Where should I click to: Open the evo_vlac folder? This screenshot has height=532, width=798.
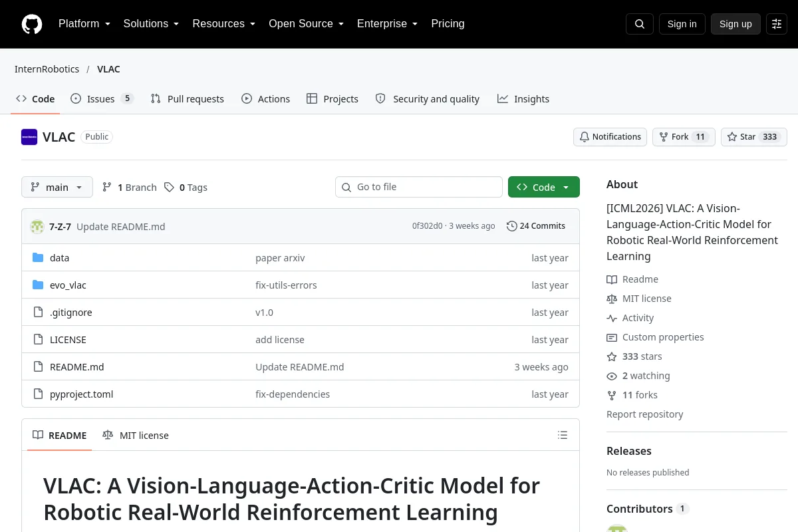(x=68, y=285)
